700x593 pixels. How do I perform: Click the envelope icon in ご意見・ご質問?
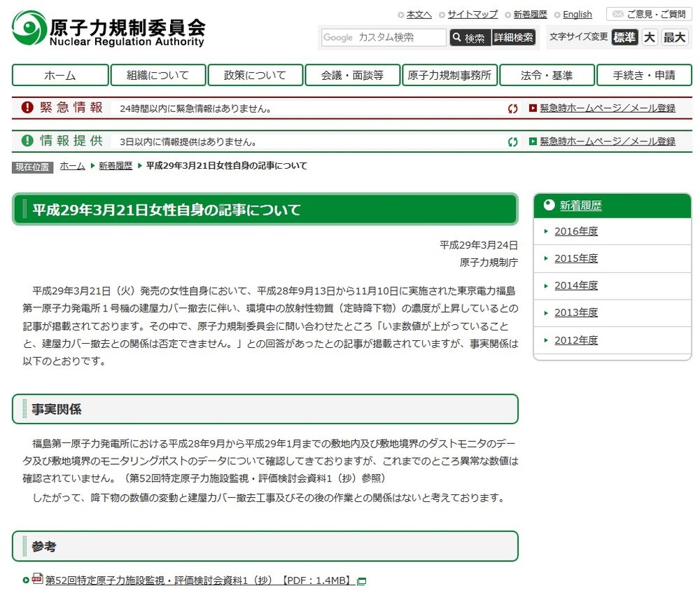(x=619, y=13)
